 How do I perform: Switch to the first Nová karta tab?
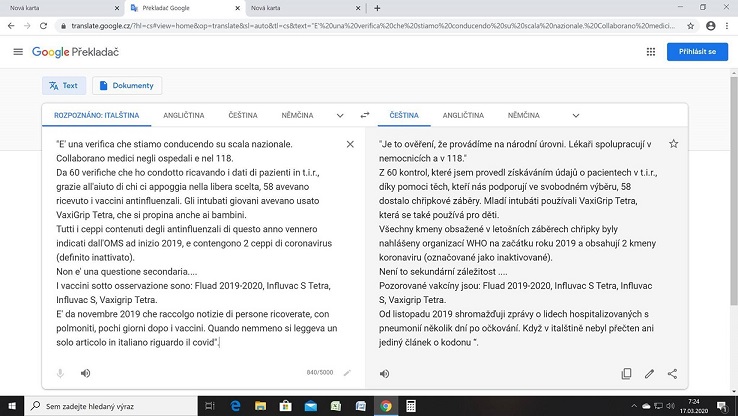[x=40, y=7]
